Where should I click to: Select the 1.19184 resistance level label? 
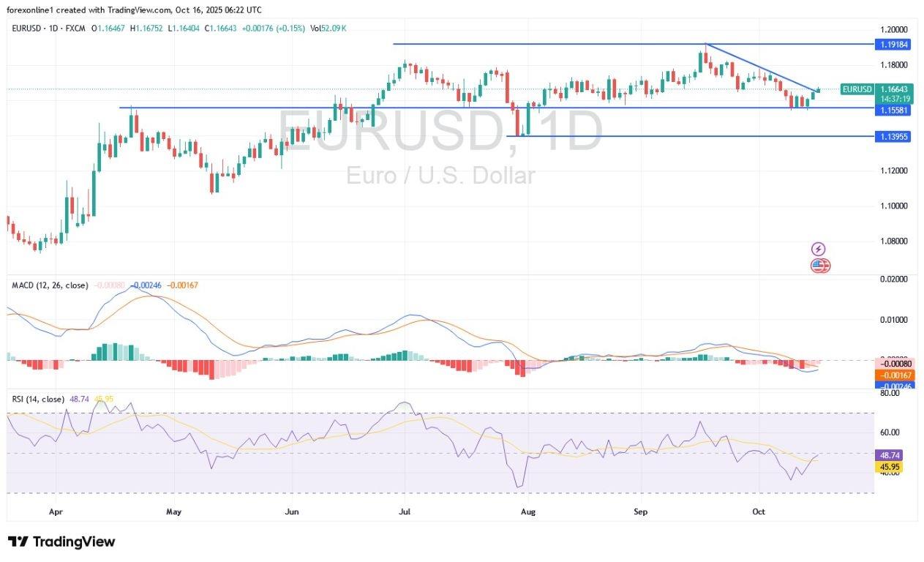pyautogui.click(x=893, y=44)
